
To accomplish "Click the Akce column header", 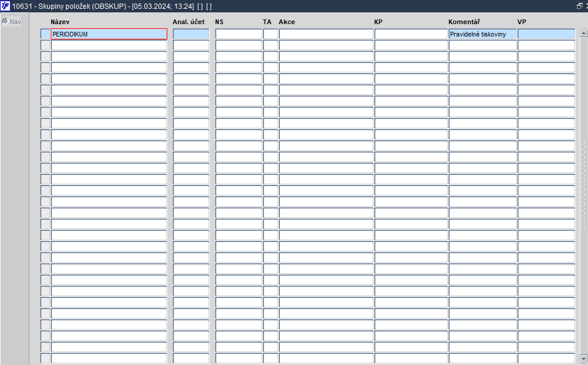I will [x=287, y=22].
